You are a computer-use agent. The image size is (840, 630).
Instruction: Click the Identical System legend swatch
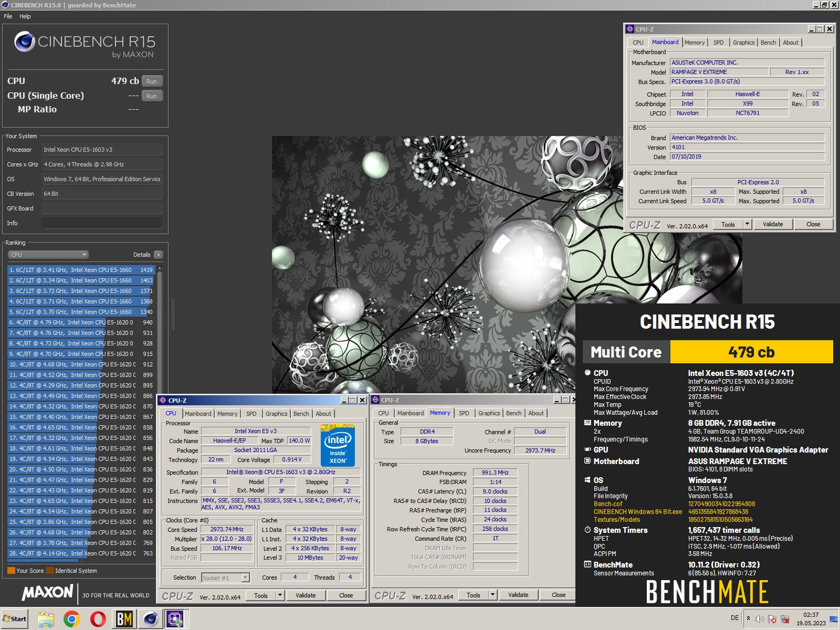coord(50,571)
